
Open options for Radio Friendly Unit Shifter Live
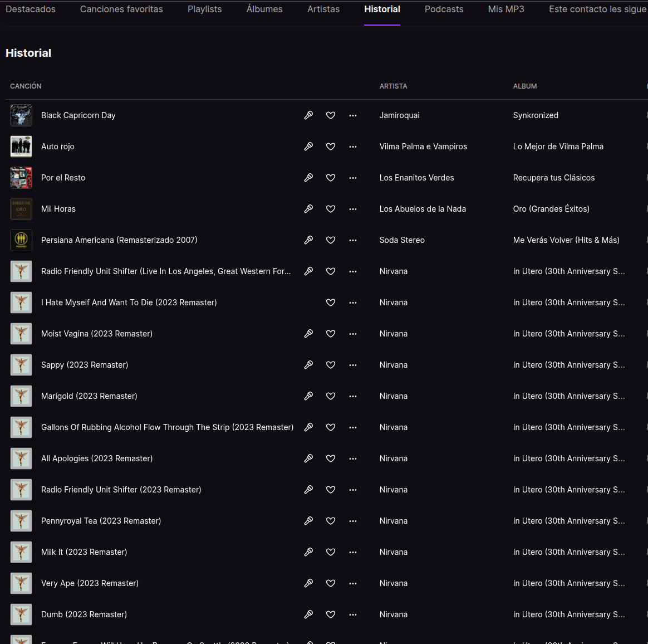pyautogui.click(x=352, y=271)
